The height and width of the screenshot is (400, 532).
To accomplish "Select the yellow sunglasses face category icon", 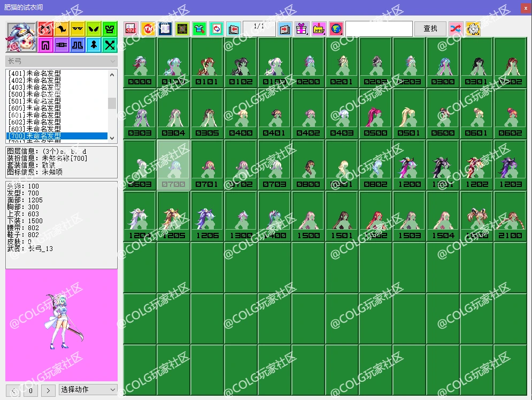I will [x=78, y=29].
